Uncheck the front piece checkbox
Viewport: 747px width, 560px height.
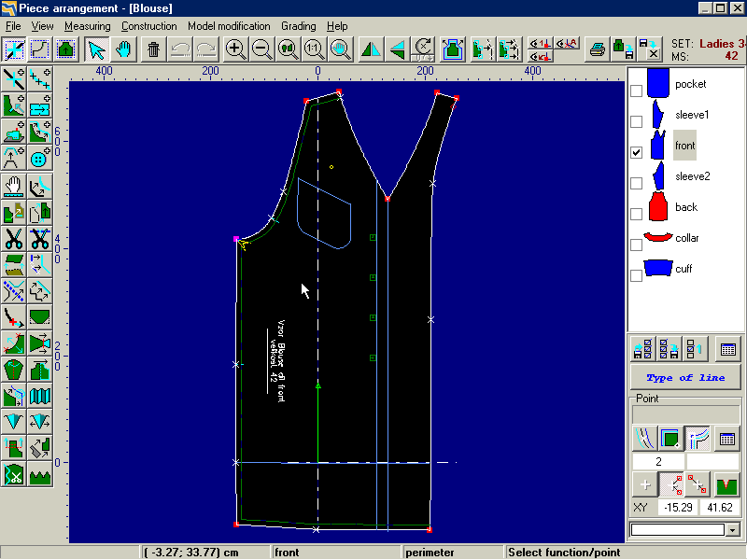click(x=636, y=152)
